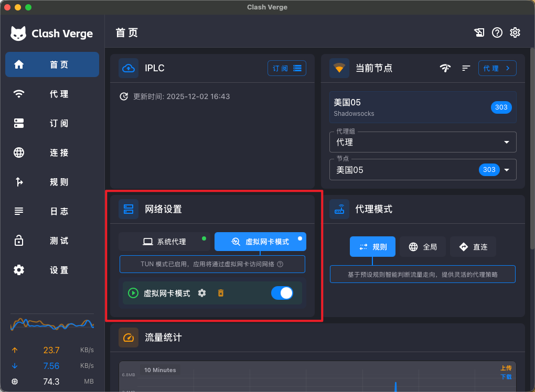
Task: Click the lightweight mode icon in header
Action: 479,32
